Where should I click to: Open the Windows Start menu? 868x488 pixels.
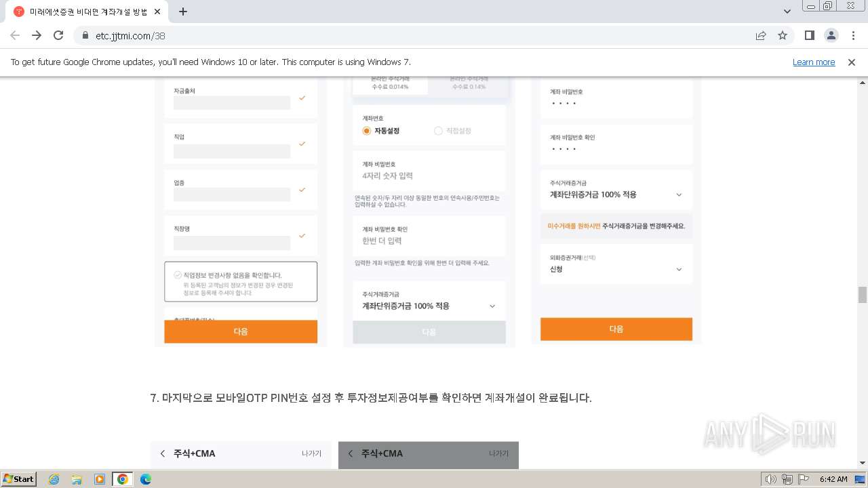19,479
